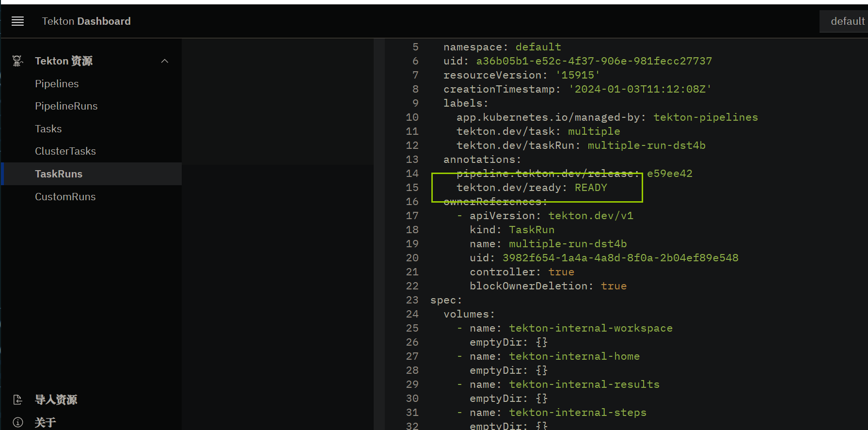868x430 pixels.
Task: Click the taskRun label value multiple-run-dst4b
Action: [647, 145]
